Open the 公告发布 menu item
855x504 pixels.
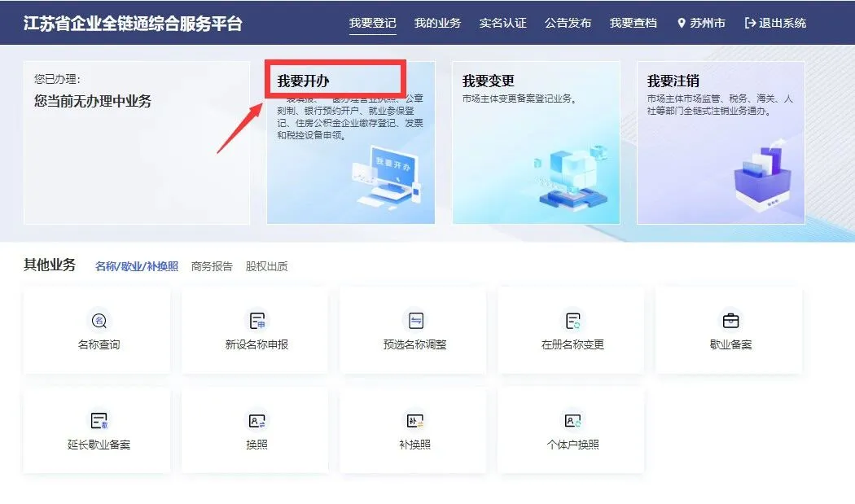coord(568,23)
